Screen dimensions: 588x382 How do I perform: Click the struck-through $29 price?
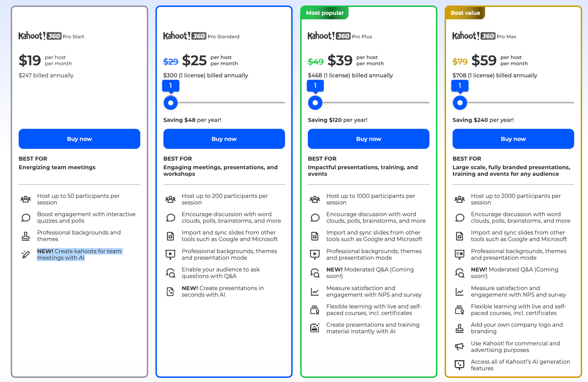(x=171, y=61)
